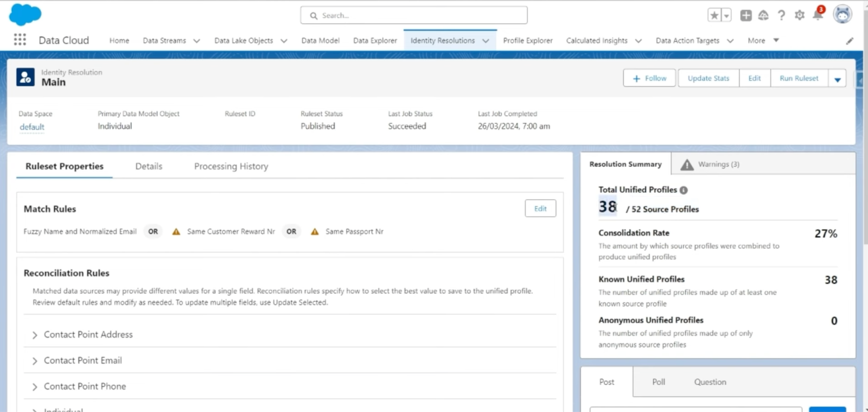Screen dimensions: 868x412
Task: Click Fuzzy Name and Normalized Email rule
Action: pyautogui.click(x=80, y=231)
